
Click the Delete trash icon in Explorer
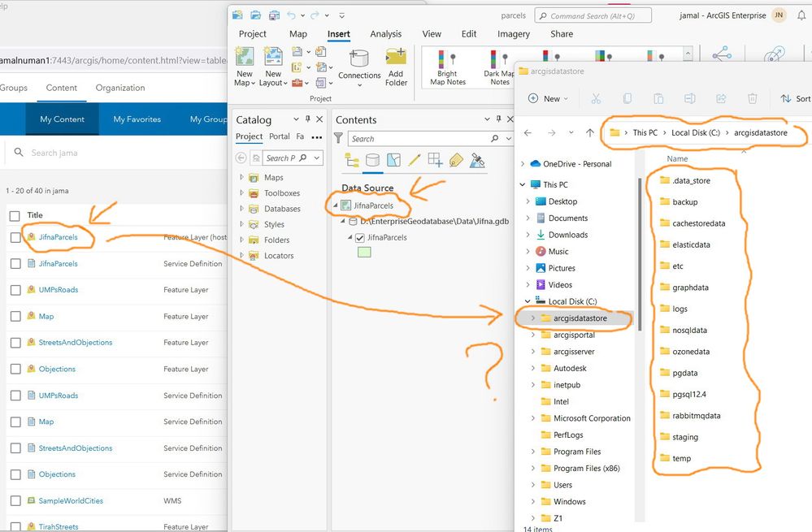pyautogui.click(x=753, y=98)
